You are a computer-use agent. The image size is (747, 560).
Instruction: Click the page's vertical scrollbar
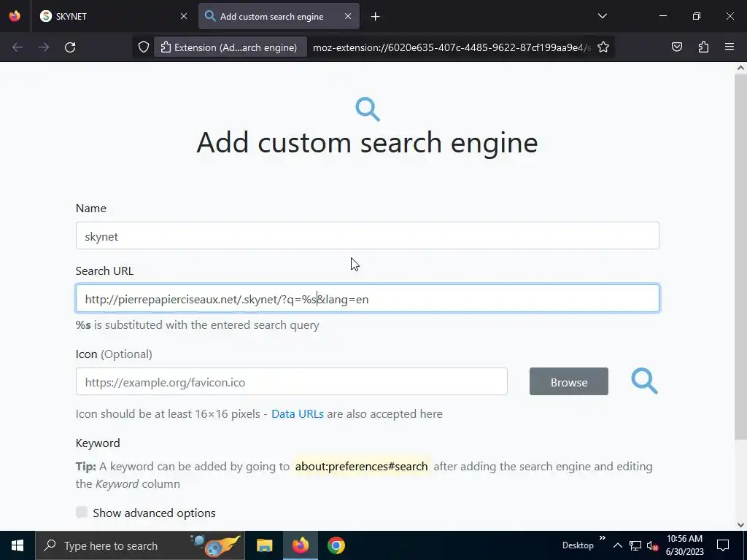(x=740, y=255)
